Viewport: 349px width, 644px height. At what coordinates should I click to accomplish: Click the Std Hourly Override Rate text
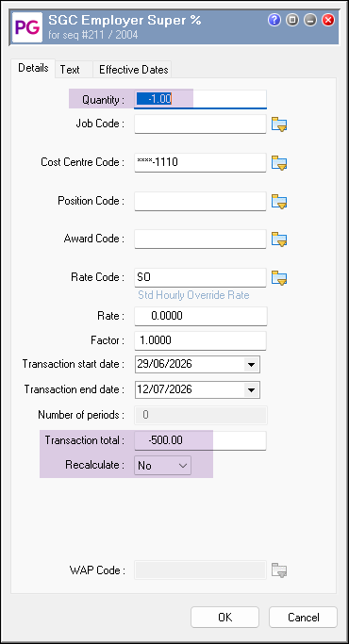click(193, 296)
